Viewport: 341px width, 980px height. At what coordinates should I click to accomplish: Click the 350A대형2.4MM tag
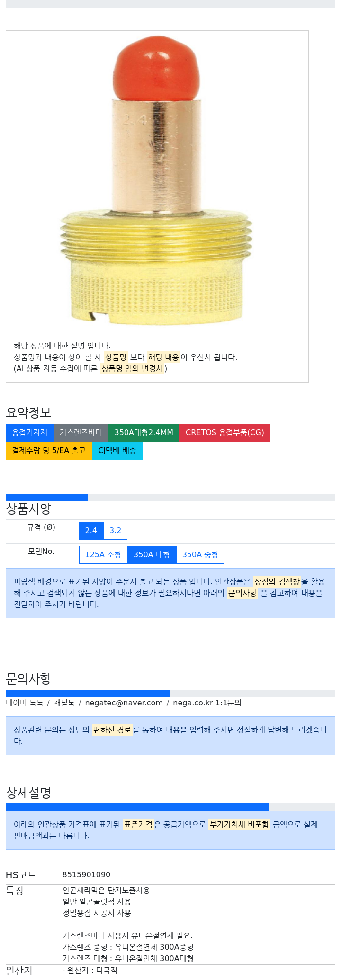click(x=144, y=433)
